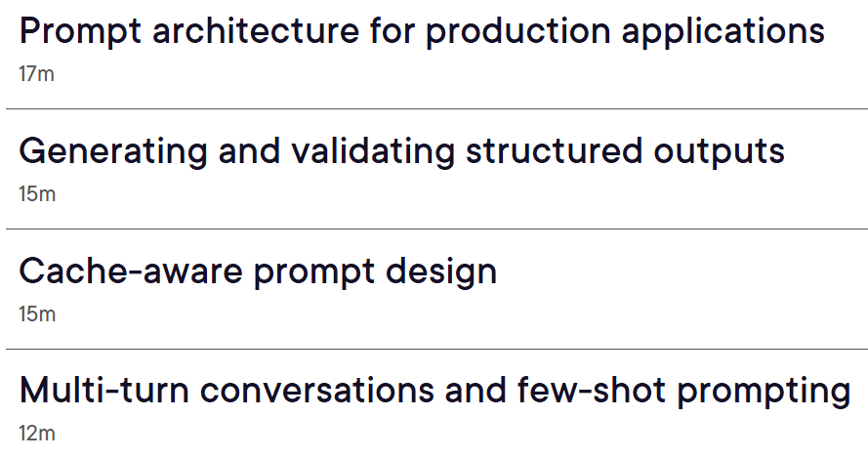The height and width of the screenshot is (459, 868).
Task: Click the word "applications" in the first title
Action: click(723, 31)
